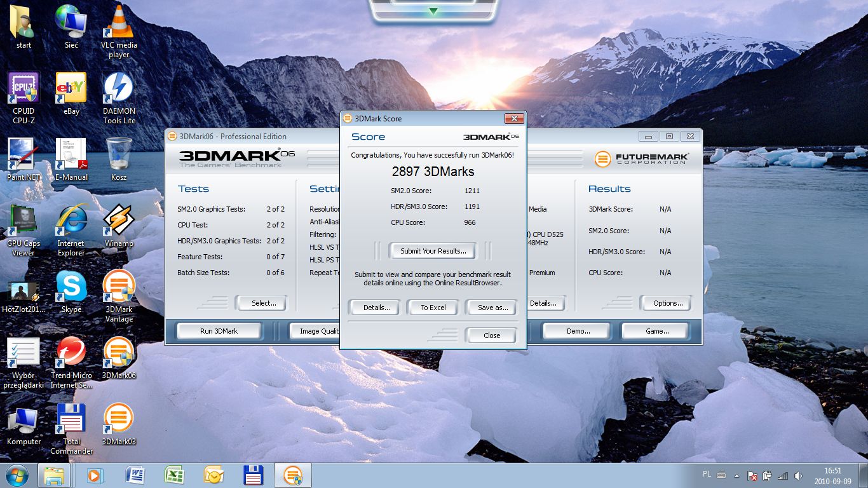Open system Details in 3DMark06 main window

pyautogui.click(x=545, y=303)
